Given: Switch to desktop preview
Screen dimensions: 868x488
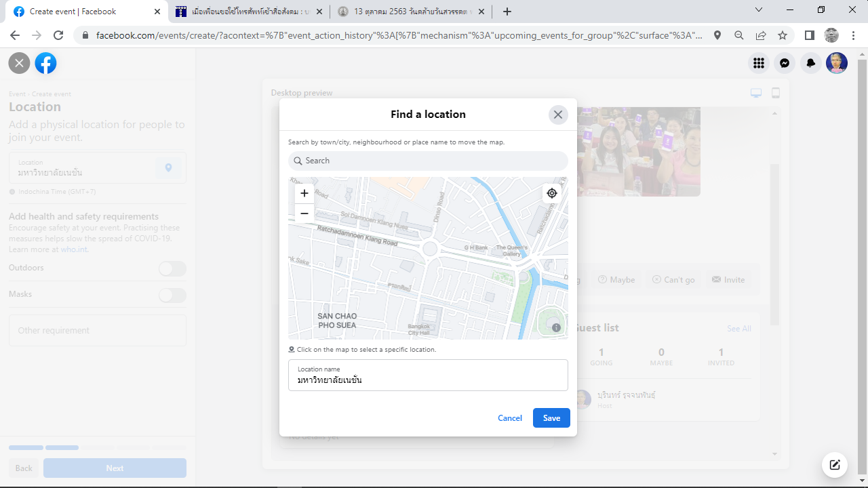Looking at the screenshot, I should pos(756,94).
